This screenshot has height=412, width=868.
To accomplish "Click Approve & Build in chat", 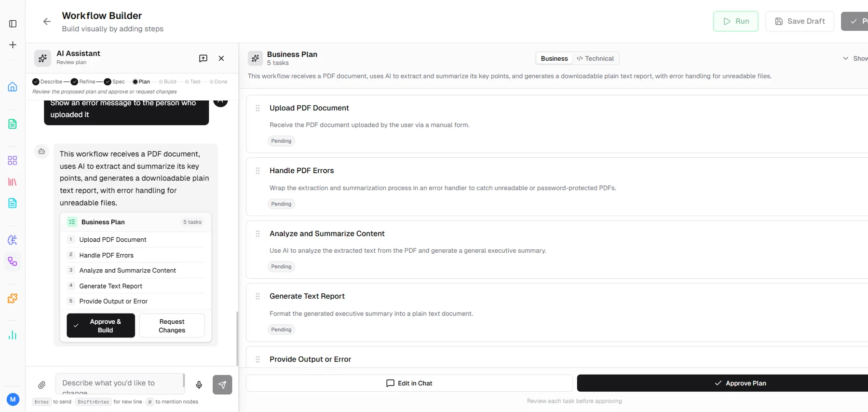I will click(x=101, y=326).
